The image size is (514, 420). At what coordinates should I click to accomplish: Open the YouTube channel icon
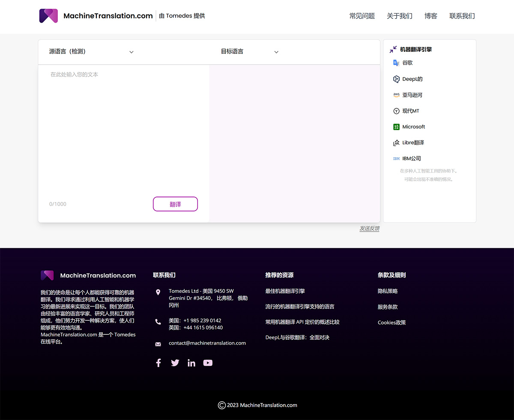208,363
